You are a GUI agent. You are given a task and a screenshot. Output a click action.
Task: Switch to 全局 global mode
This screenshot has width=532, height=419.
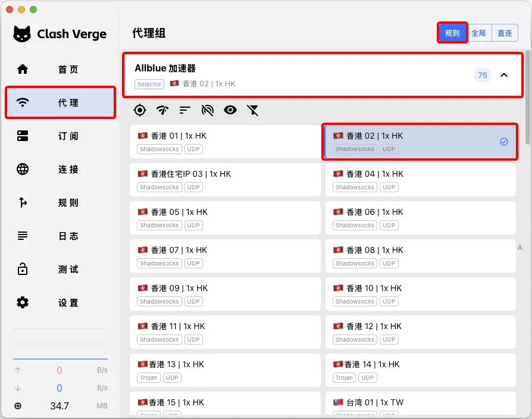478,33
